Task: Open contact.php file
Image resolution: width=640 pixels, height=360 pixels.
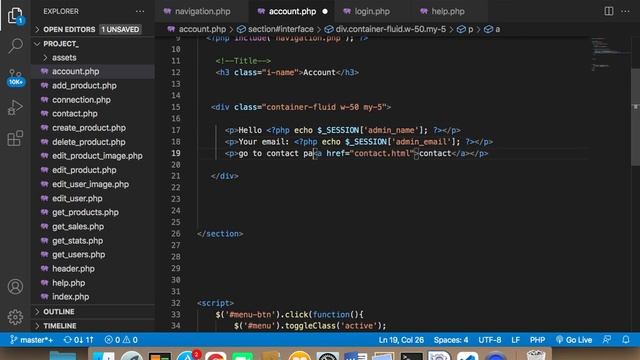Action: coord(93,114)
